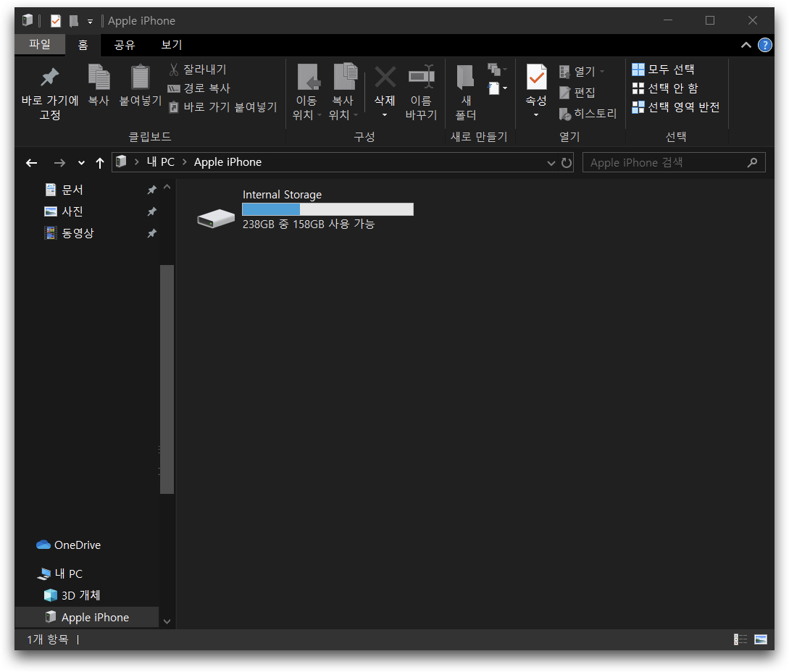789x672 pixels.
Task: Click 선택 안 함 to select none
Action: (665, 88)
